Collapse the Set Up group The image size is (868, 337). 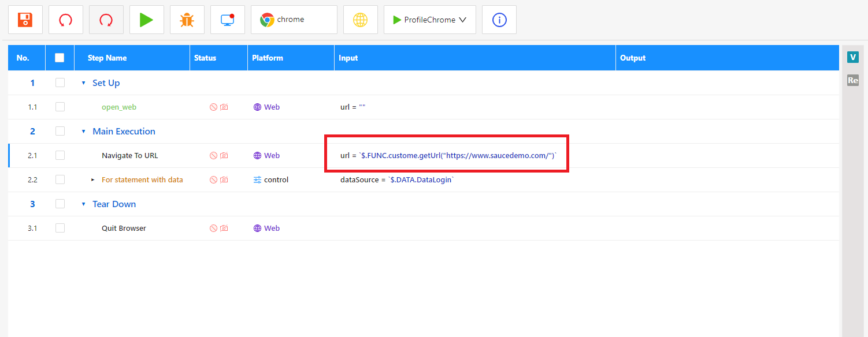click(84, 83)
